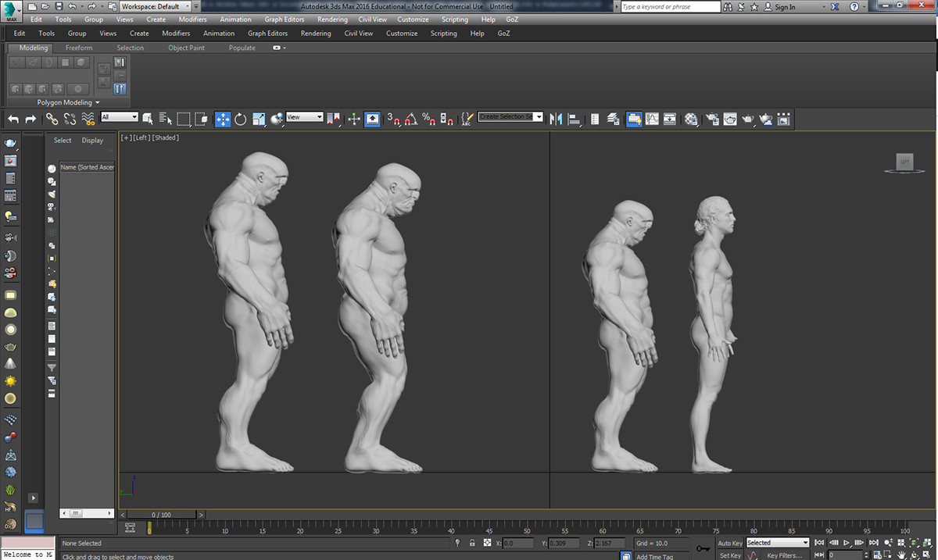
Task: Click the Mirror tool icon
Action: point(556,119)
